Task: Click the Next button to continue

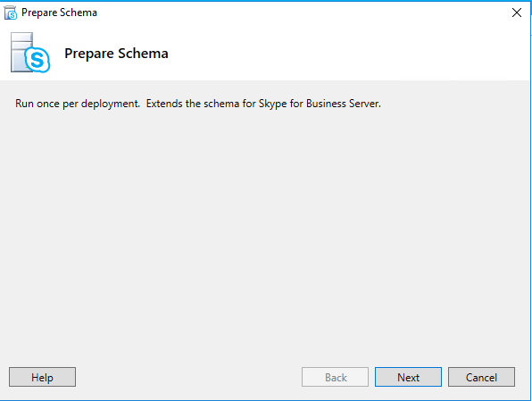Action: (408, 377)
